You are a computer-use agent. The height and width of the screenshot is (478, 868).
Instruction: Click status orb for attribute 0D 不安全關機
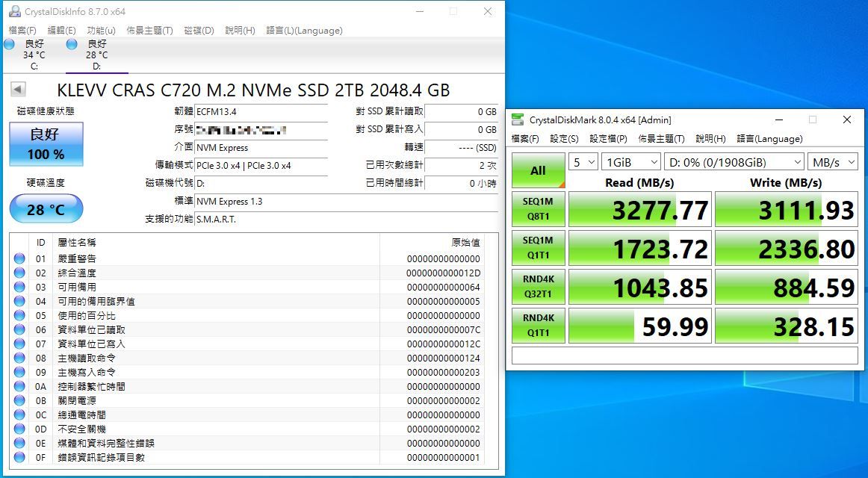[x=19, y=429]
